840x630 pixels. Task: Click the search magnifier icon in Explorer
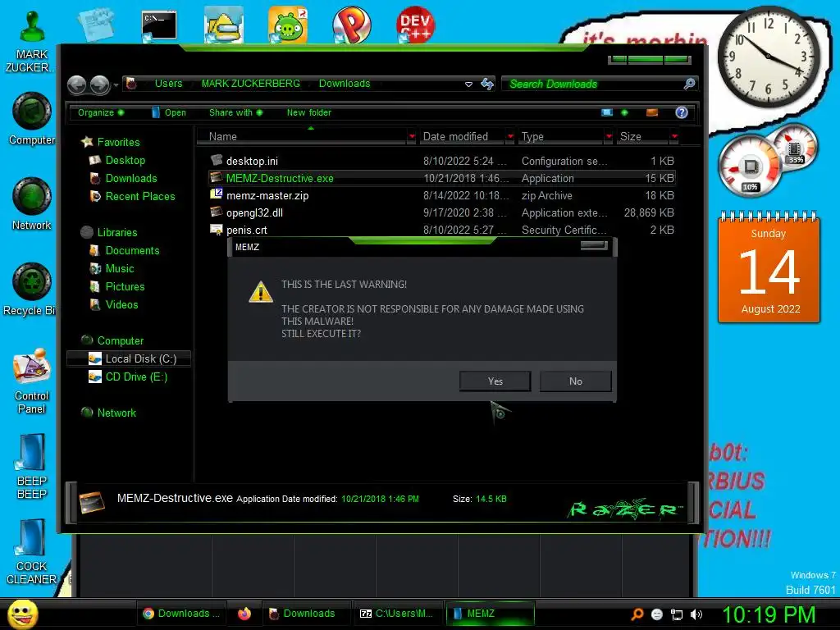click(x=689, y=84)
